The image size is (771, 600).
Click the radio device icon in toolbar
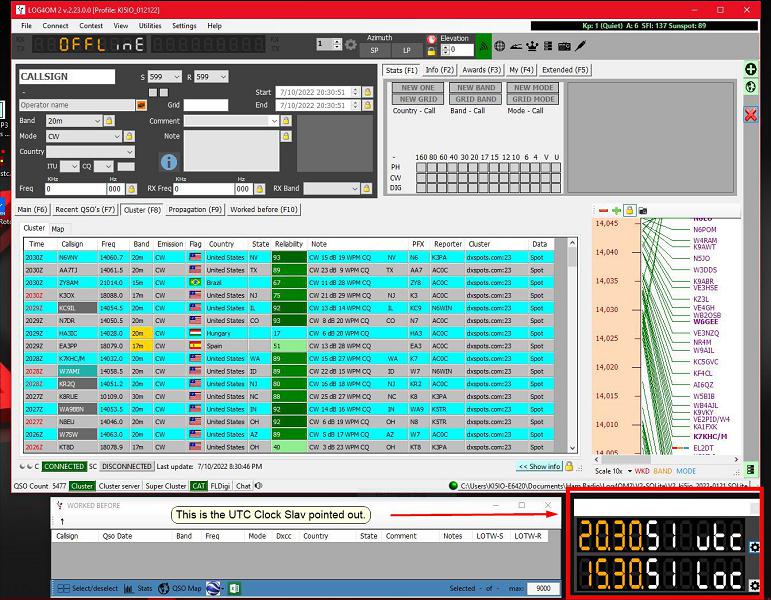pyautogui.click(x=564, y=46)
